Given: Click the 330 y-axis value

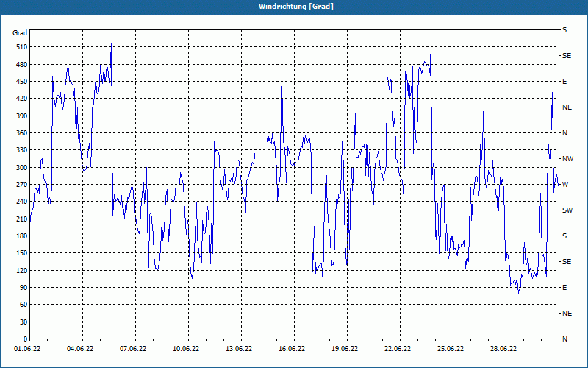Looking at the screenshot, I should 22,150.
